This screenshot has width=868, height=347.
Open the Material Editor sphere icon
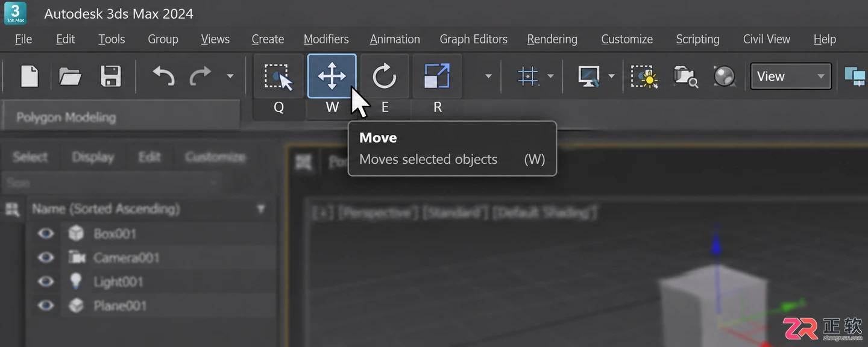coord(725,77)
